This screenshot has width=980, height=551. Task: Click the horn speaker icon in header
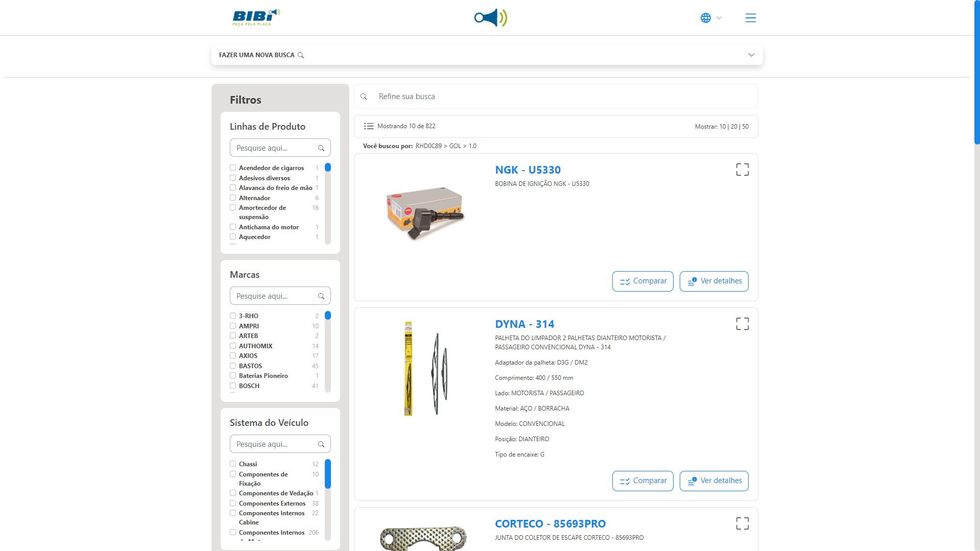click(490, 18)
